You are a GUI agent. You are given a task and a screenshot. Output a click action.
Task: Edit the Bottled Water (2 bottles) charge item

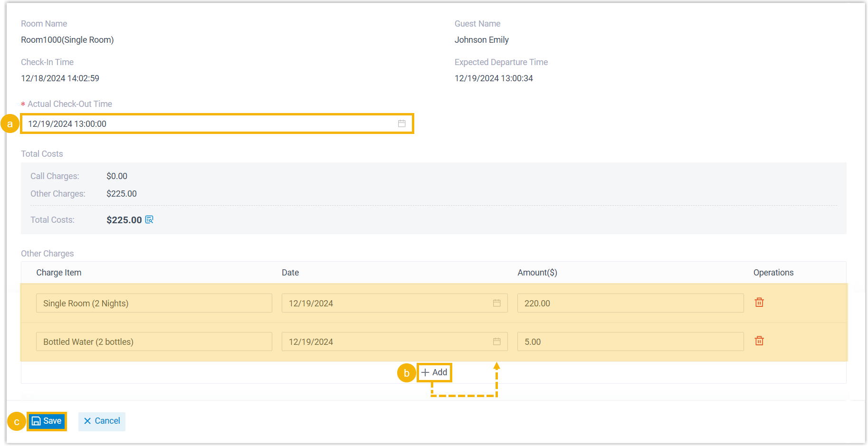point(153,342)
